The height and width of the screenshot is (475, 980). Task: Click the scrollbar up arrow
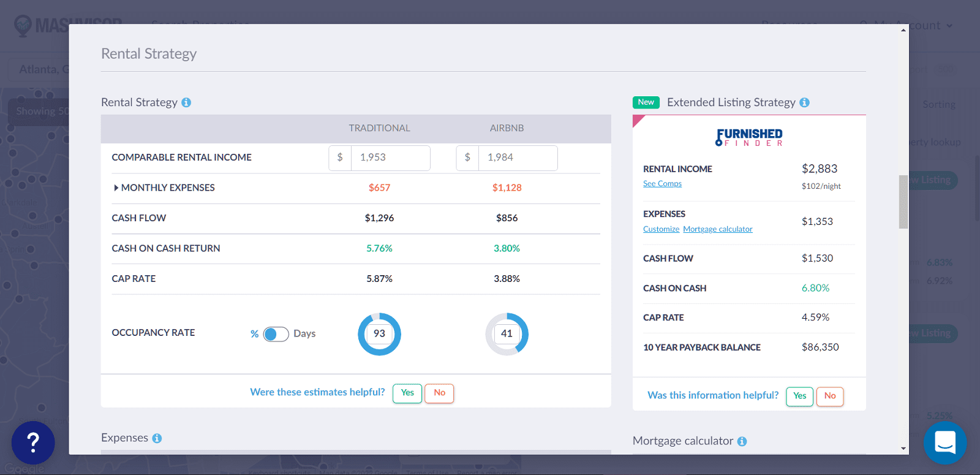pyautogui.click(x=903, y=30)
